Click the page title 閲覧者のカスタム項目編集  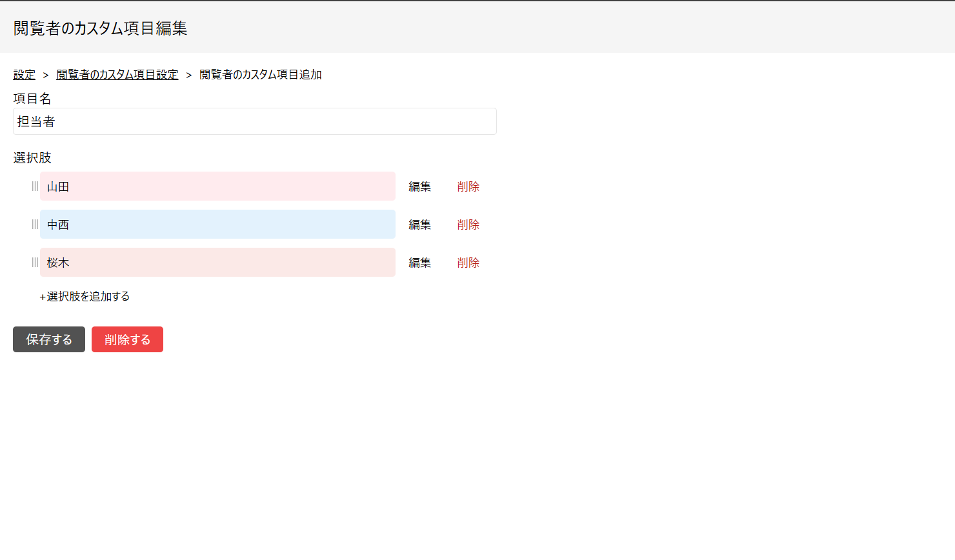pos(100,28)
